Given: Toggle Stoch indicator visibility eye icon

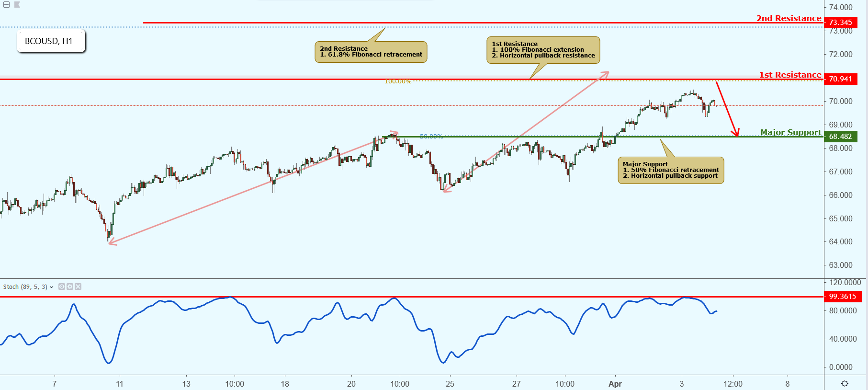Looking at the screenshot, I should (x=62, y=287).
